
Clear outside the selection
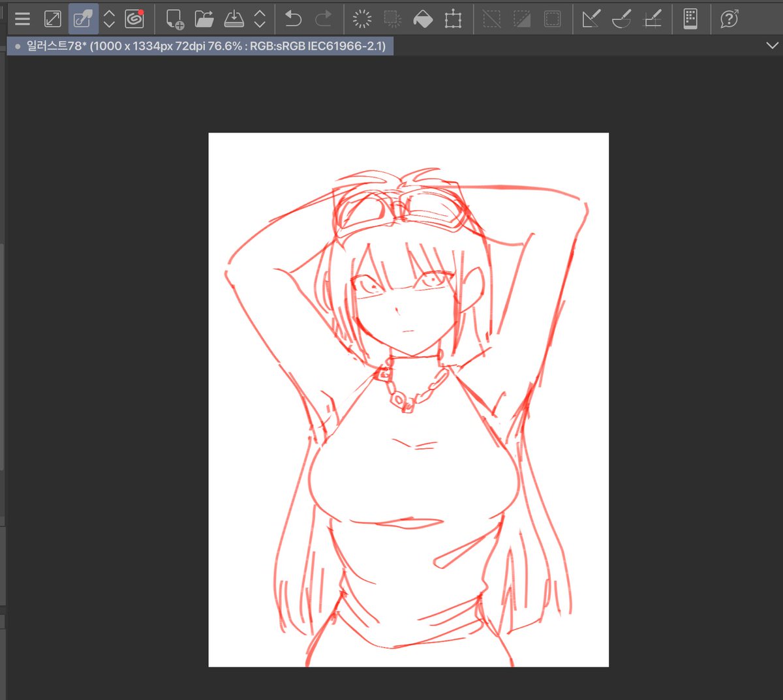(393, 19)
